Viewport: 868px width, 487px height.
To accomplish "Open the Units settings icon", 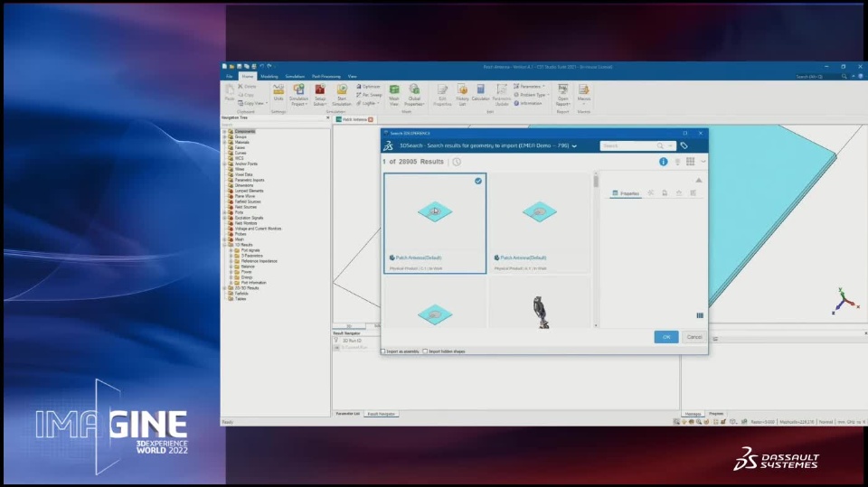I will point(278,93).
